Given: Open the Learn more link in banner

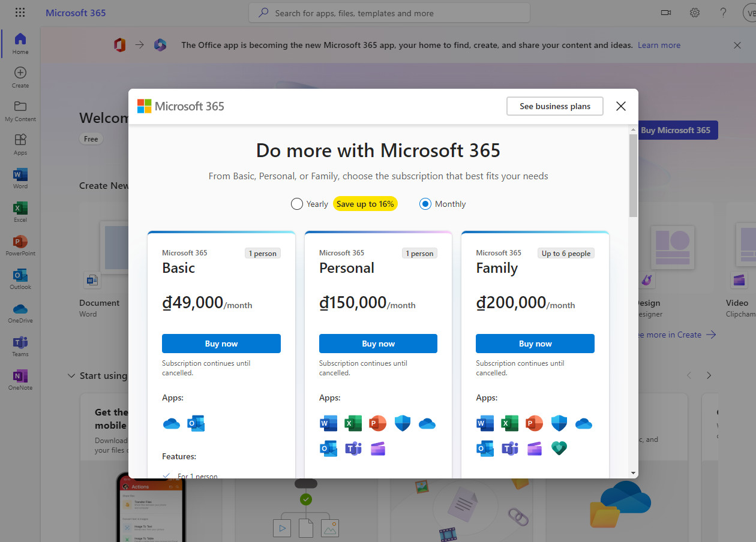Looking at the screenshot, I should pyautogui.click(x=659, y=45).
